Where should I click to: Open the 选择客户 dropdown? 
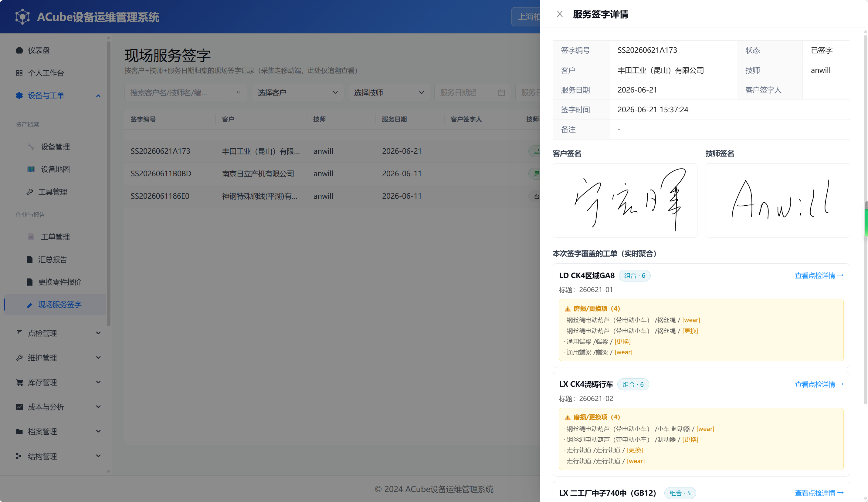coord(298,93)
